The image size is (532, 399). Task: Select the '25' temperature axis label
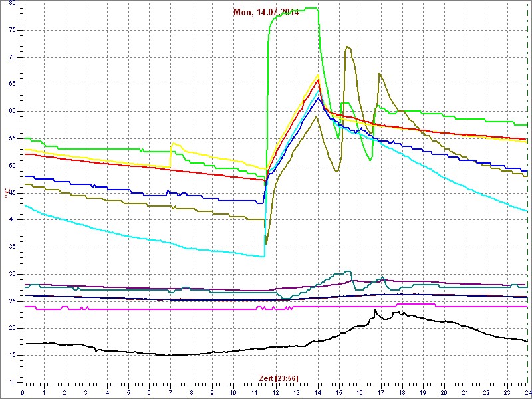click(11, 301)
